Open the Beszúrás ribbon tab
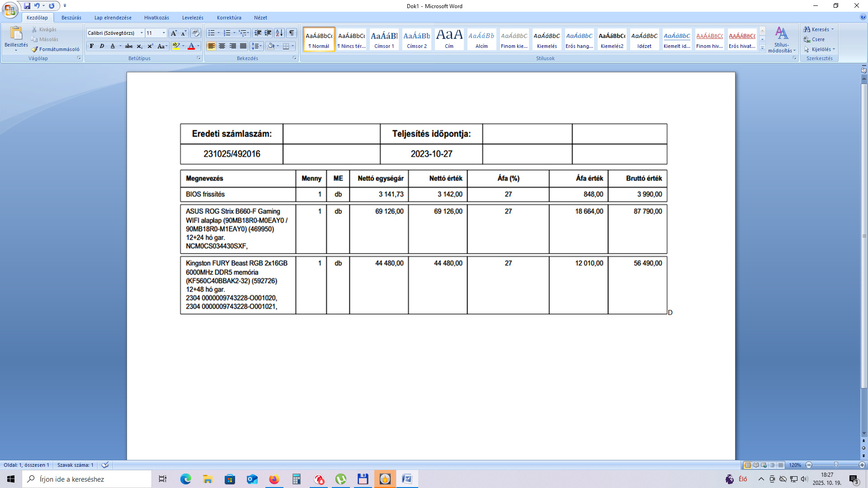868x488 pixels. [x=71, y=18]
